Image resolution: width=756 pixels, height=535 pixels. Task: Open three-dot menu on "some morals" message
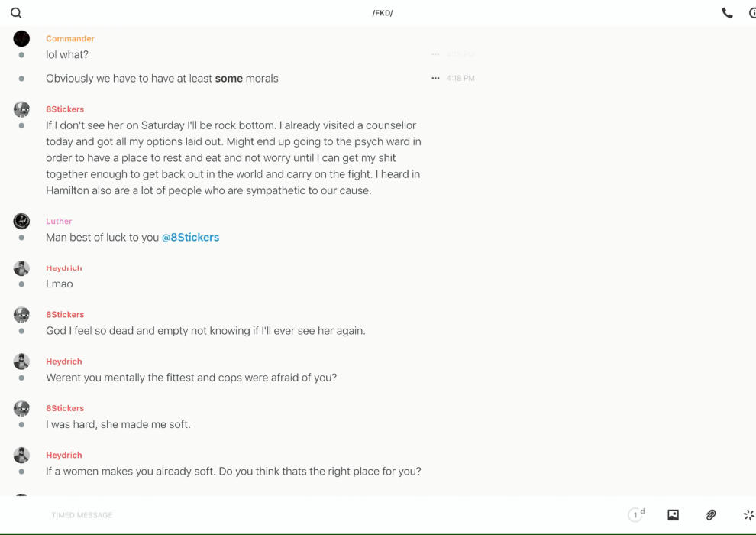point(435,79)
